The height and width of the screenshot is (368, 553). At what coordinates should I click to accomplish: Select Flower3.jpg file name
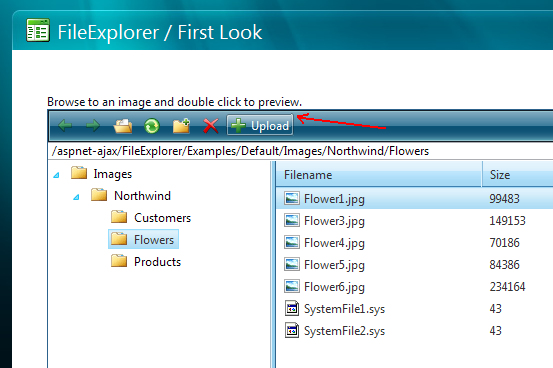point(334,221)
